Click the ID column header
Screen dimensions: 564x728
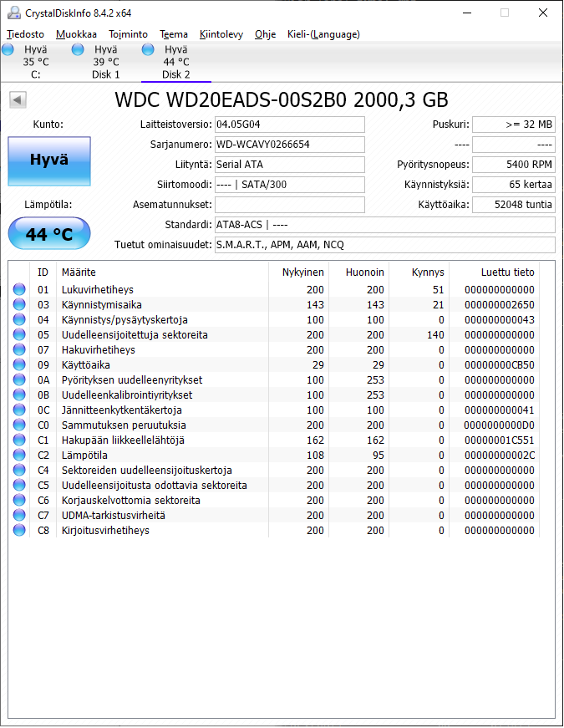coord(43,272)
